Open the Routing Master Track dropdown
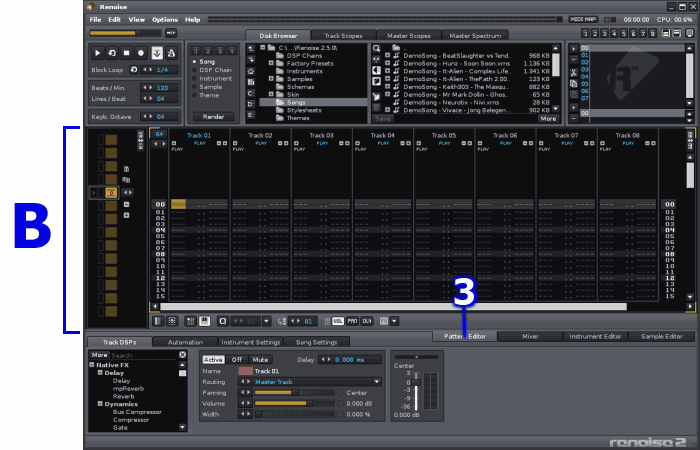 pyautogui.click(x=377, y=382)
